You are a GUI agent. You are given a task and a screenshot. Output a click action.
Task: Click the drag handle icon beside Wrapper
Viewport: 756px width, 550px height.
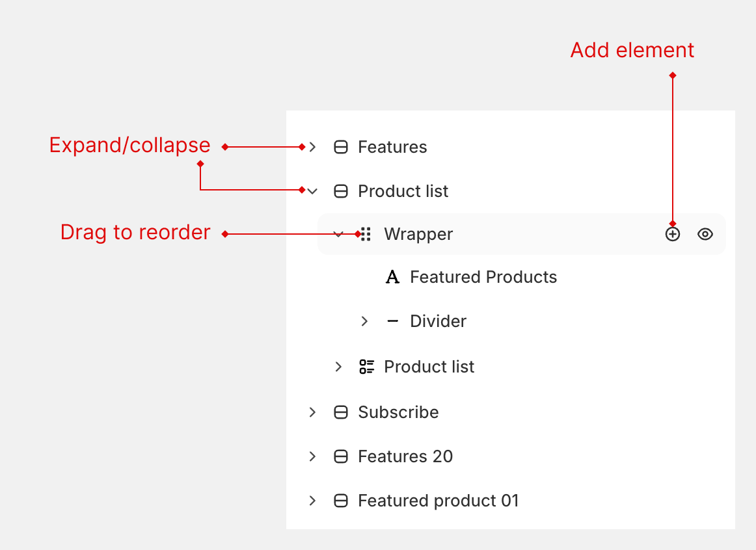pyautogui.click(x=366, y=234)
